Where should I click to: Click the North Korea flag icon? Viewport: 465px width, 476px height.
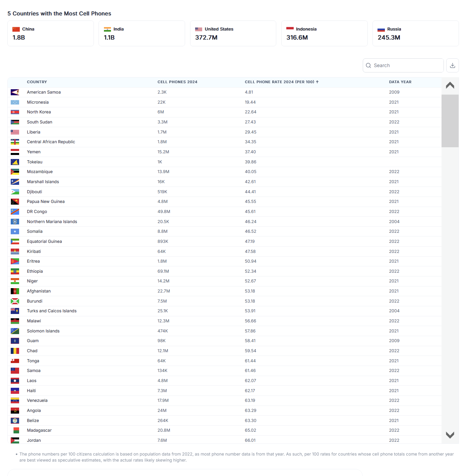click(15, 112)
